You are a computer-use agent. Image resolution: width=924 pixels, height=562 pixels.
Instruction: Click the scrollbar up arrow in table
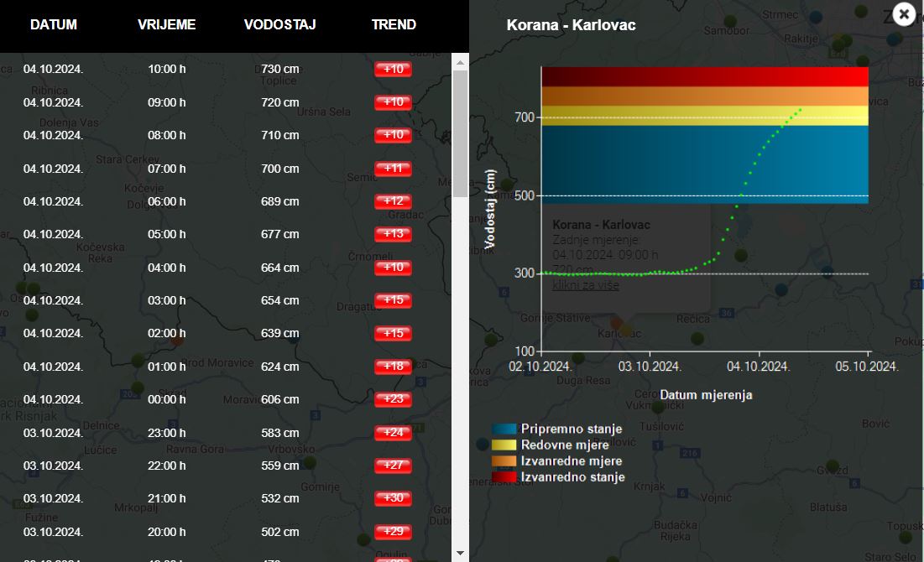460,62
